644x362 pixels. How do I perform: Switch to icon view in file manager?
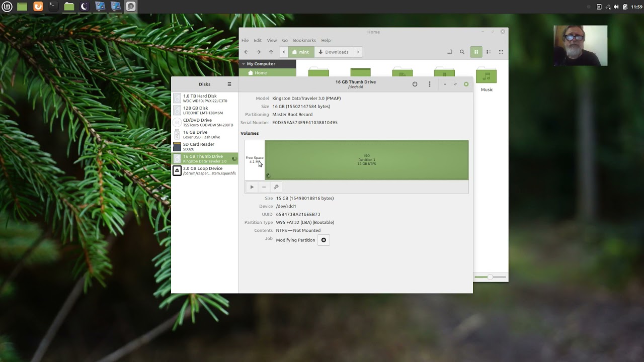pyautogui.click(x=476, y=52)
